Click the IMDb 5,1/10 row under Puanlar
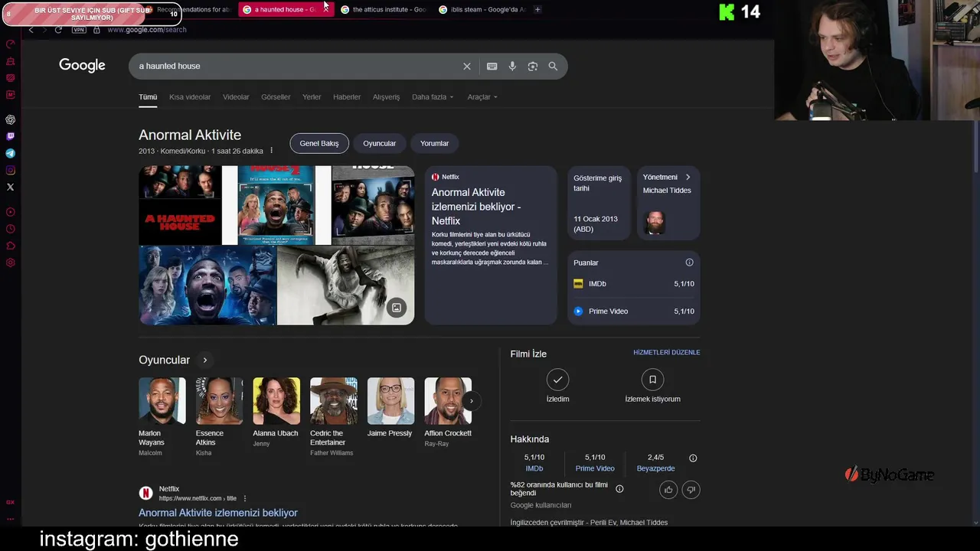Image resolution: width=980 pixels, height=551 pixels. click(x=634, y=284)
